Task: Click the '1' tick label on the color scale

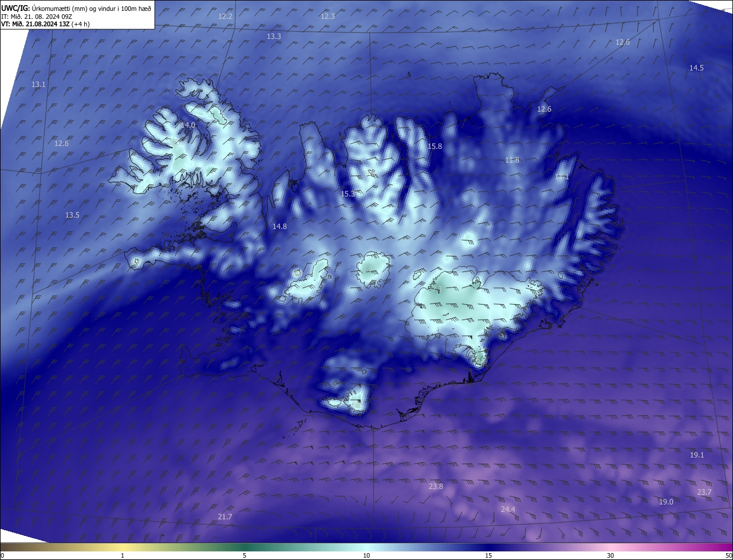Action: (x=123, y=556)
